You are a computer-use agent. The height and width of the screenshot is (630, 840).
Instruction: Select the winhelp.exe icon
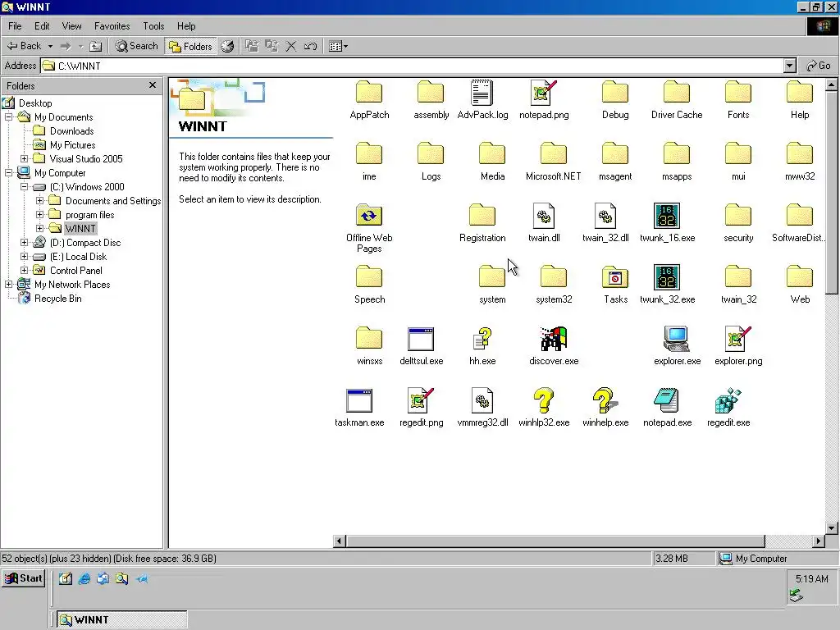[x=605, y=400]
